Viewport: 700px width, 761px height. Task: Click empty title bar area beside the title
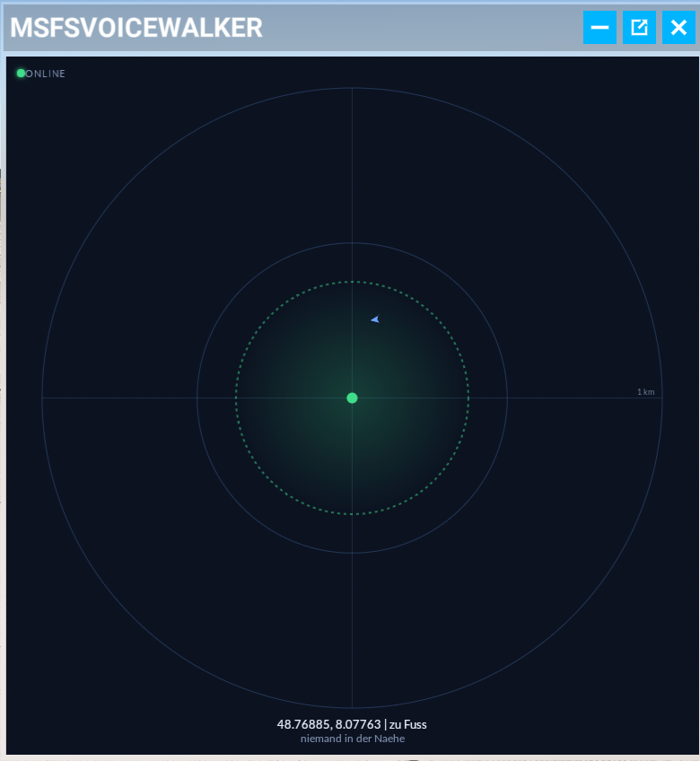pyautogui.click(x=422, y=28)
